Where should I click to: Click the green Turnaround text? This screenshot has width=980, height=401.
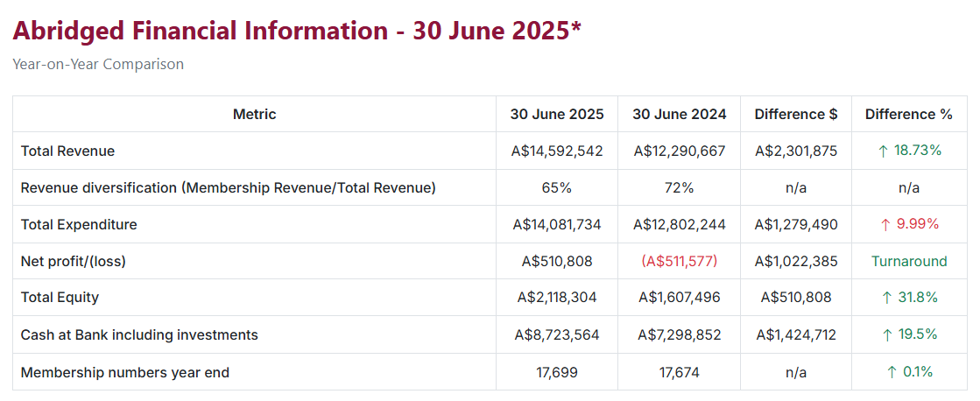point(909,261)
